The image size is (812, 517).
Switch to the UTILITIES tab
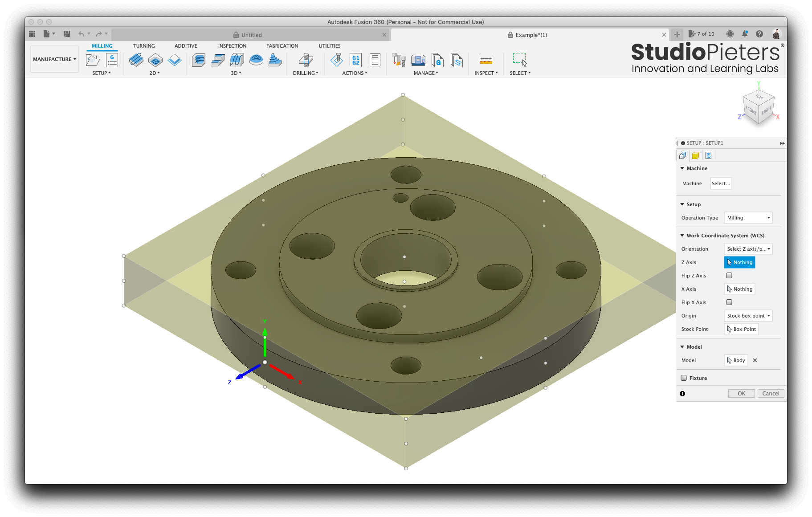click(330, 46)
